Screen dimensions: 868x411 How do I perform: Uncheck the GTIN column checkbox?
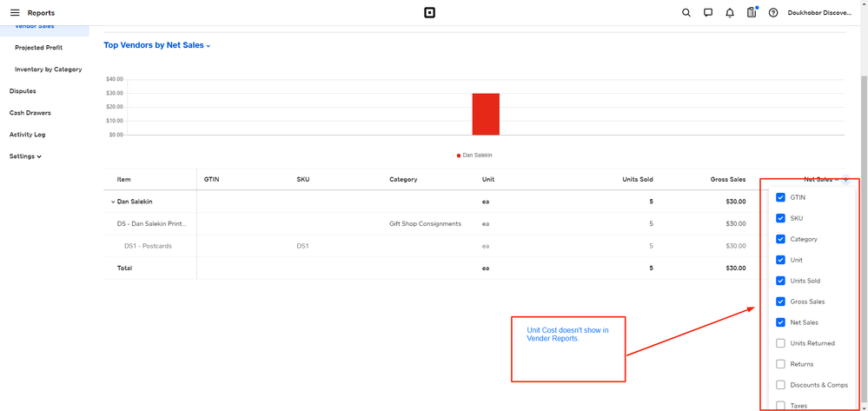click(780, 197)
